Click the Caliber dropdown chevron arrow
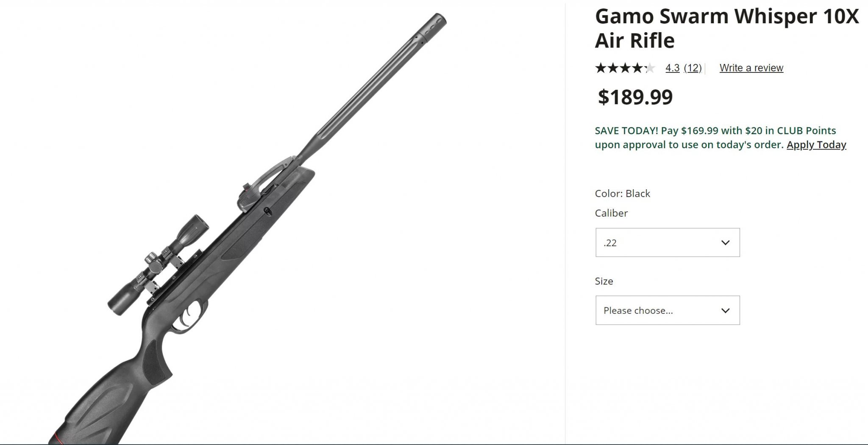868x445 pixels. [x=725, y=243]
